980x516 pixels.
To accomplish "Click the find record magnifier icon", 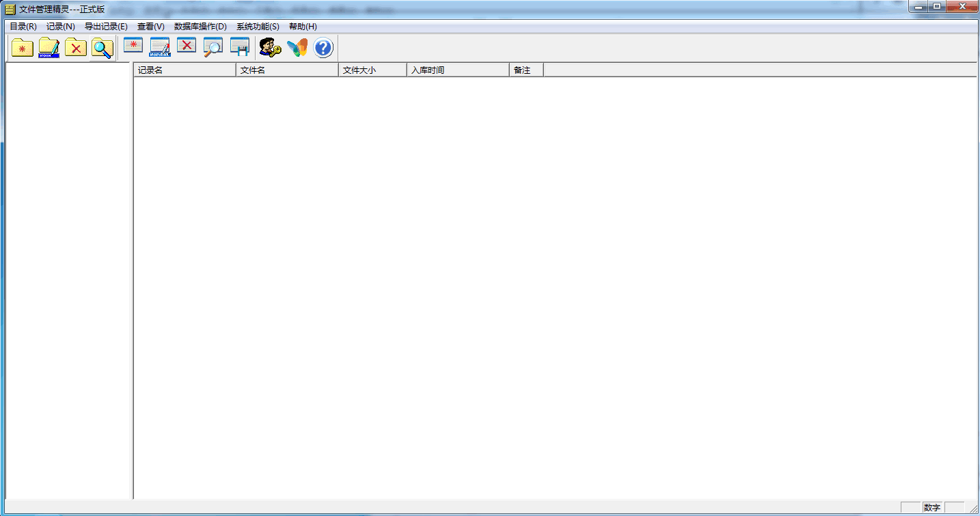I will click(213, 47).
